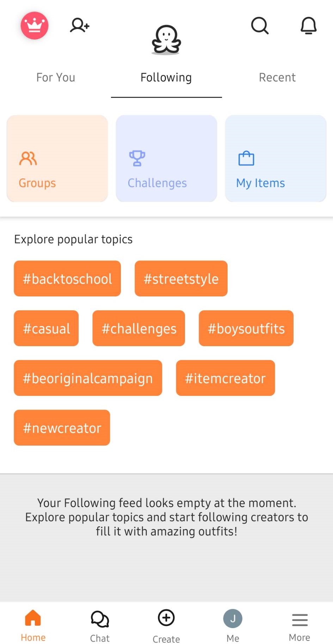Explore the #backtoschool topic

coord(67,278)
